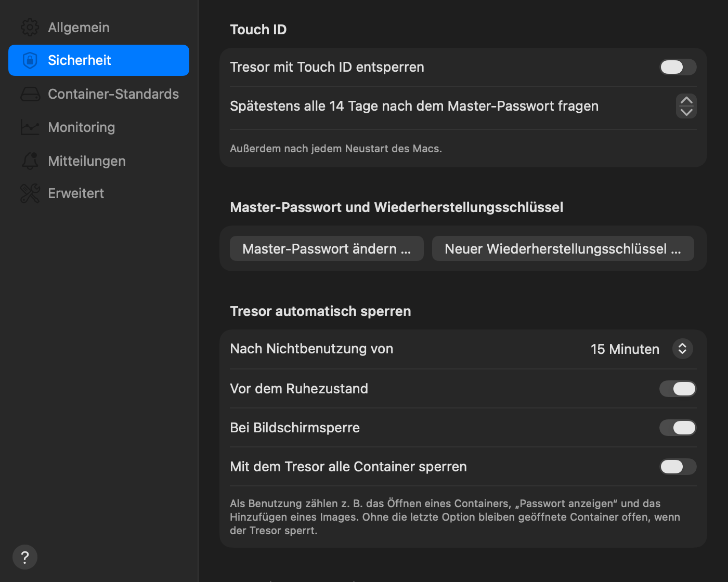
Task: Click the Touch ID section heading
Action: (258, 30)
